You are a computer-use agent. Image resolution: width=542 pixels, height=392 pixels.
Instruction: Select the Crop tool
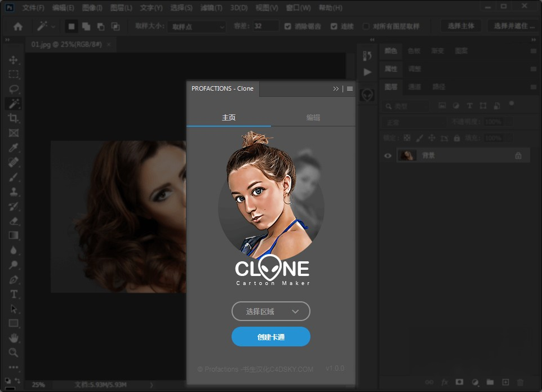14,118
